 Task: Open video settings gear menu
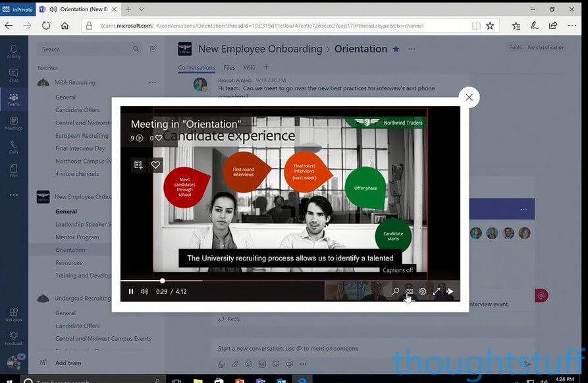coord(423,291)
